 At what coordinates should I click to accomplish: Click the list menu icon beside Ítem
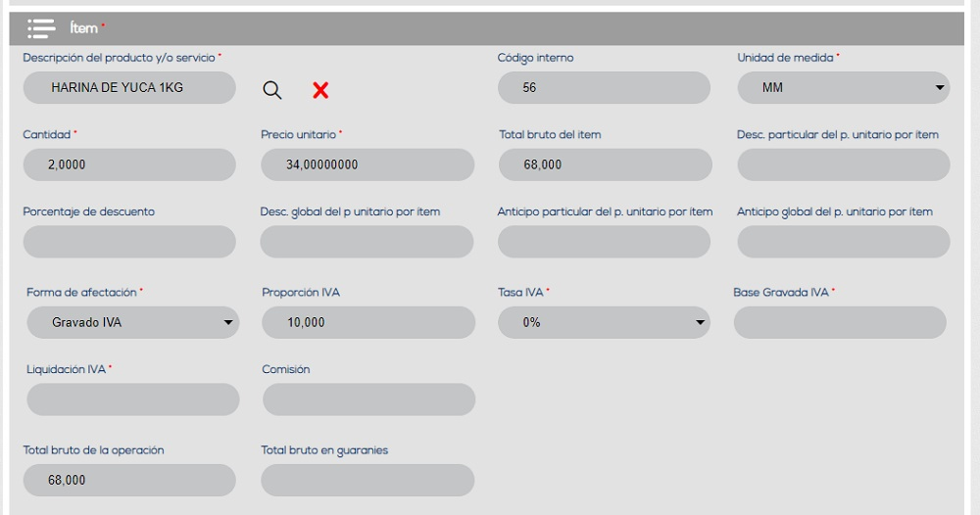41,28
